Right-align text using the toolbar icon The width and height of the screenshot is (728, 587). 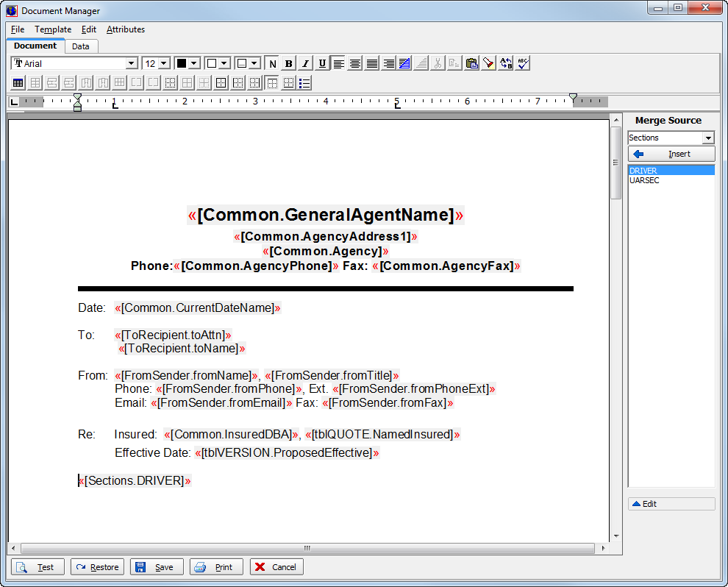coord(388,63)
